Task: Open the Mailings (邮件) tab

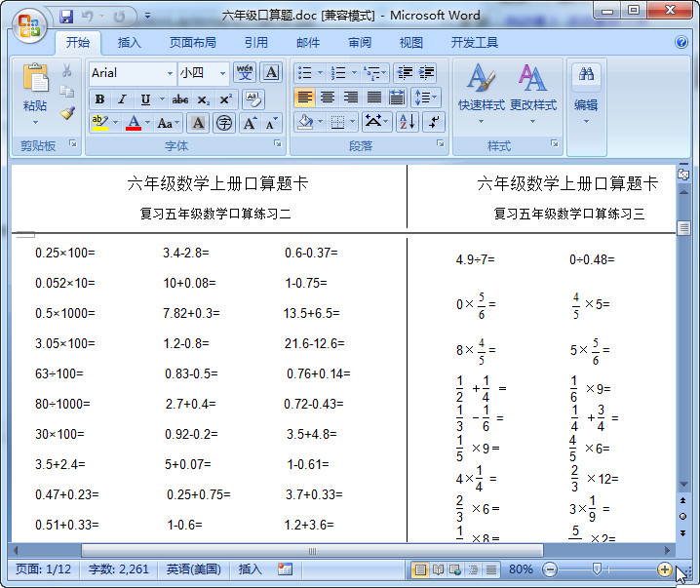Action: [x=308, y=42]
